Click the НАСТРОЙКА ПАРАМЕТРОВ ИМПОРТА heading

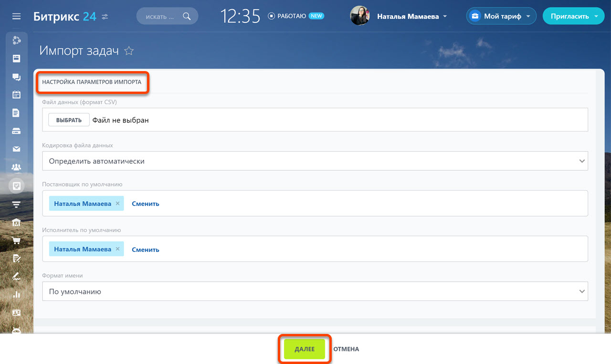click(x=92, y=82)
